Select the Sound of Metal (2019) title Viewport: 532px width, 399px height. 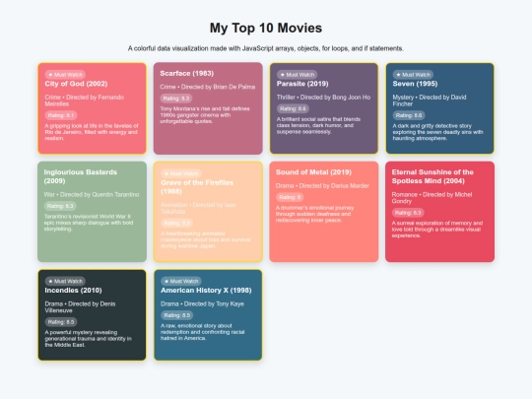click(x=313, y=172)
